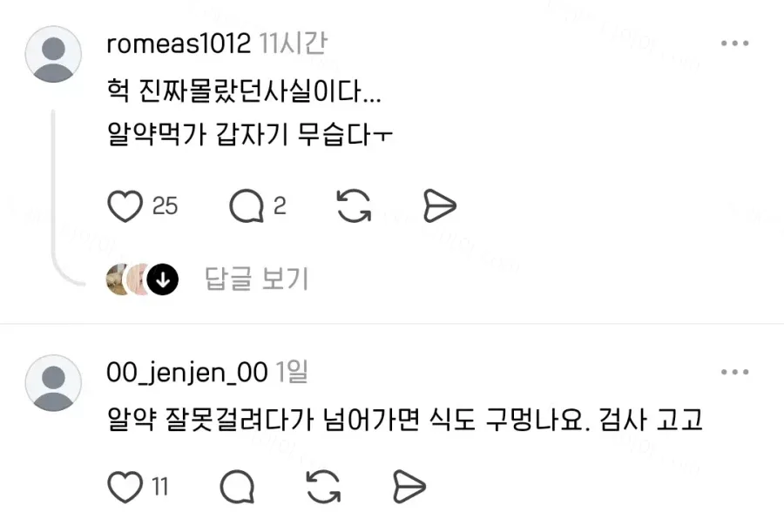Screen dimensions: 784x532
Task: Click the 11시간 timestamp
Action: [293, 44]
